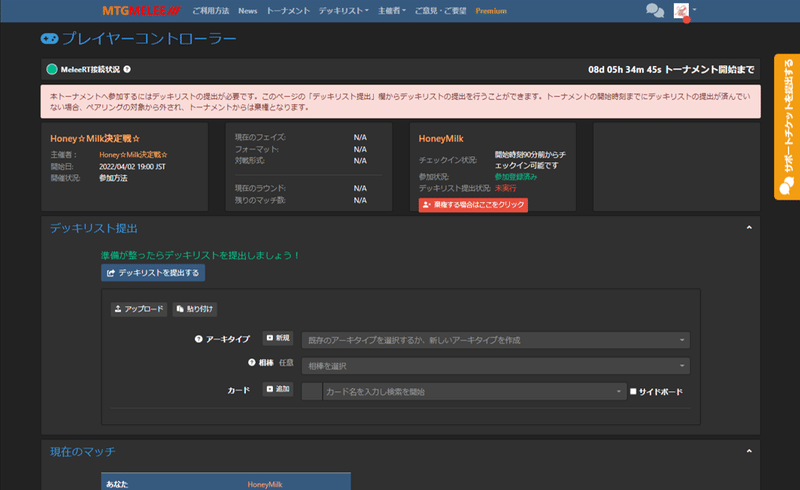Click the MTGMELEE logo

(141, 11)
